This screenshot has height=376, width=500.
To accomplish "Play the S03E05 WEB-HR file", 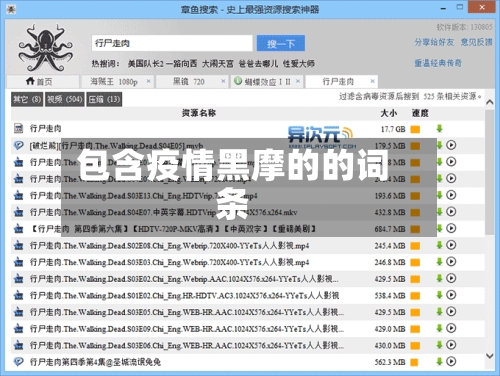I will [x=451, y=312].
